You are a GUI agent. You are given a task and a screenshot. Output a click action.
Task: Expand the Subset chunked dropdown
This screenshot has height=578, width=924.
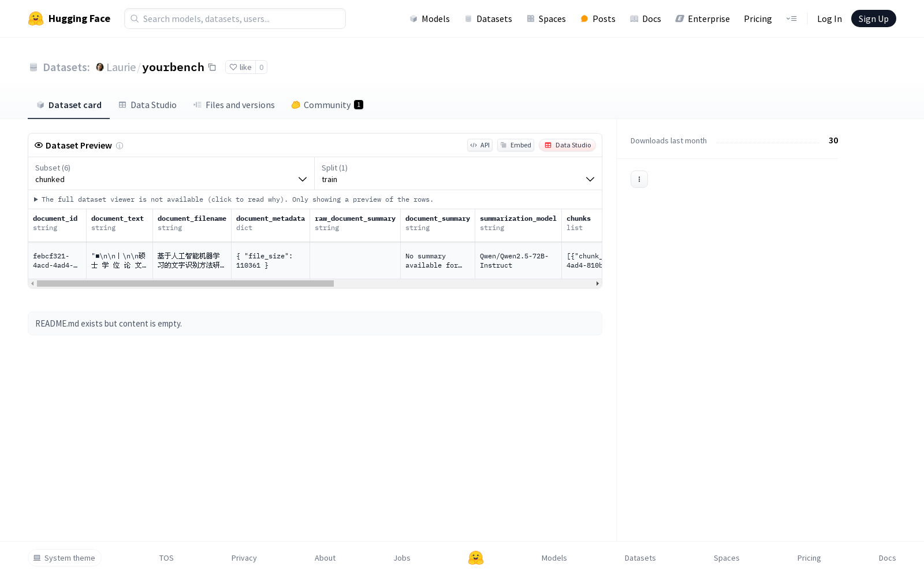pyautogui.click(x=171, y=173)
